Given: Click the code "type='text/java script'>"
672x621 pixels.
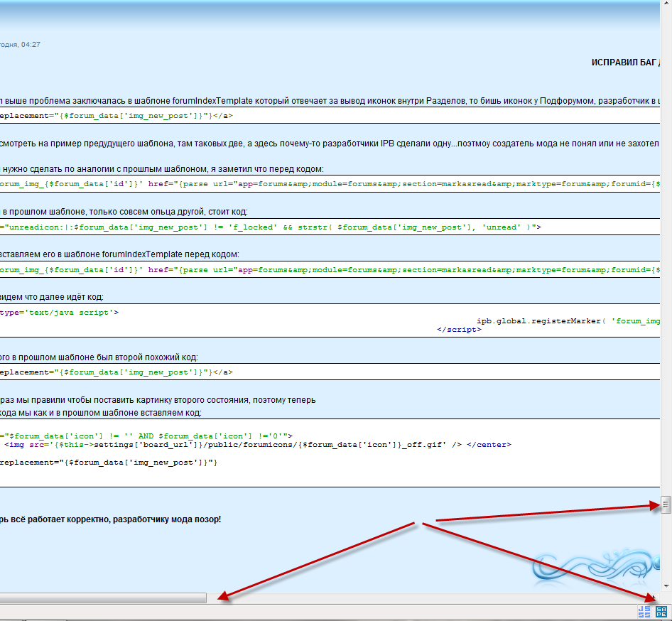Looking at the screenshot, I should click(x=59, y=313).
